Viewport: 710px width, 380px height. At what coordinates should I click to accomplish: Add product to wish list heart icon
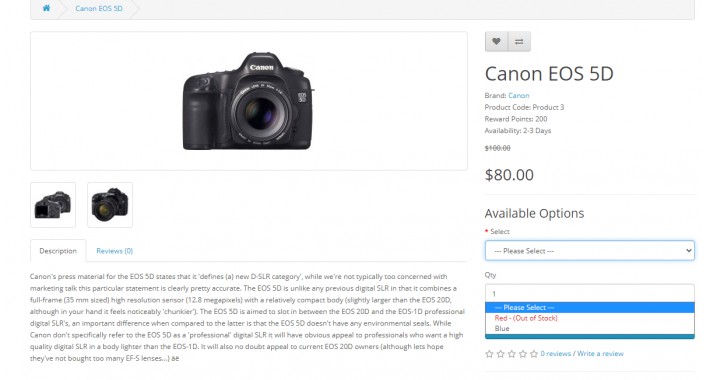(496, 42)
